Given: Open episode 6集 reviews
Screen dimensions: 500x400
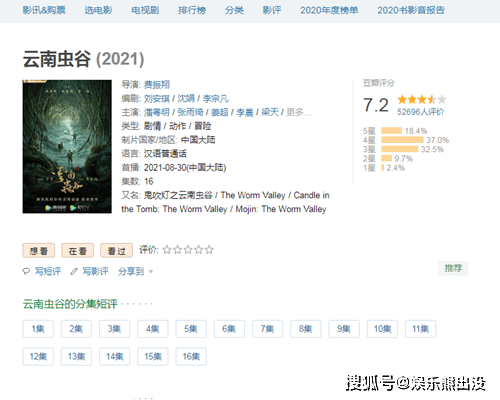Looking at the screenshot, I should pos(229,329).
